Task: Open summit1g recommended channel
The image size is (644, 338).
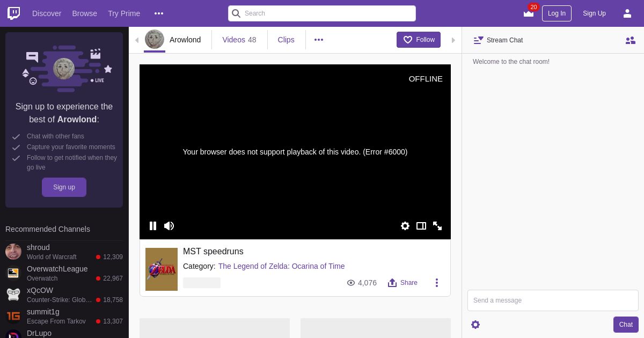Action: 64,317
